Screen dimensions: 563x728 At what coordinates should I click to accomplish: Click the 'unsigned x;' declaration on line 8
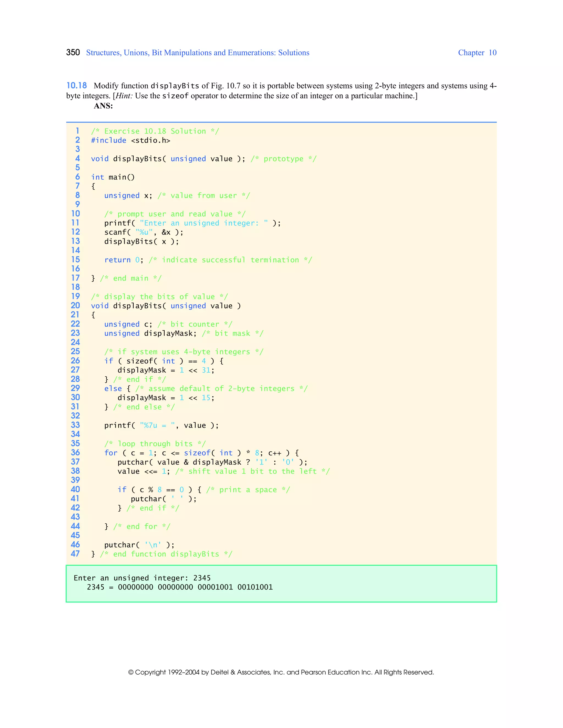(x=128, y=196)
